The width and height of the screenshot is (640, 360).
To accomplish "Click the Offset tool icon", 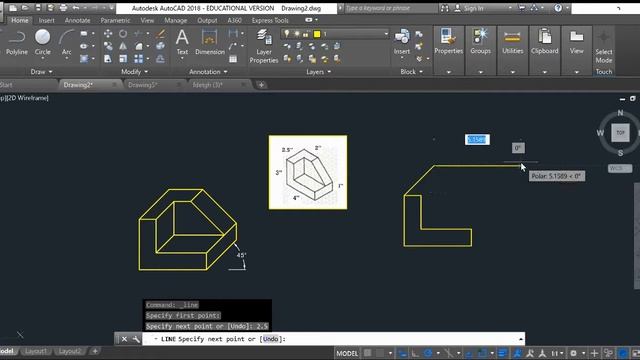I will click(161, 59).
